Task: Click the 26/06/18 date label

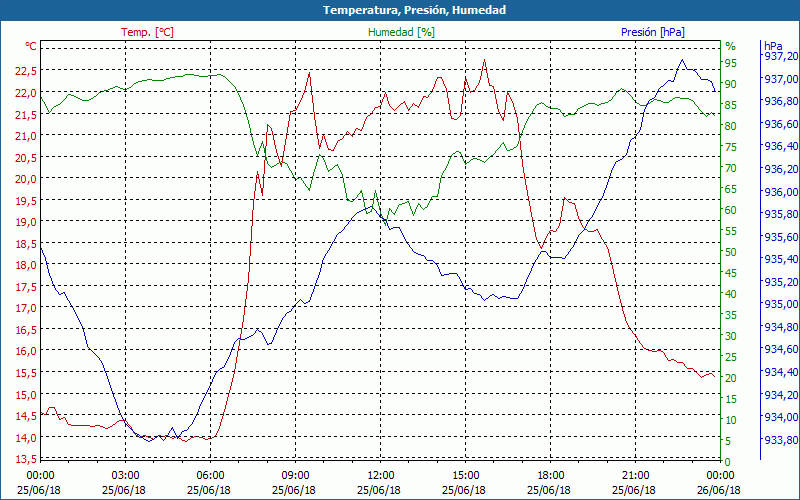Action: 719,490
